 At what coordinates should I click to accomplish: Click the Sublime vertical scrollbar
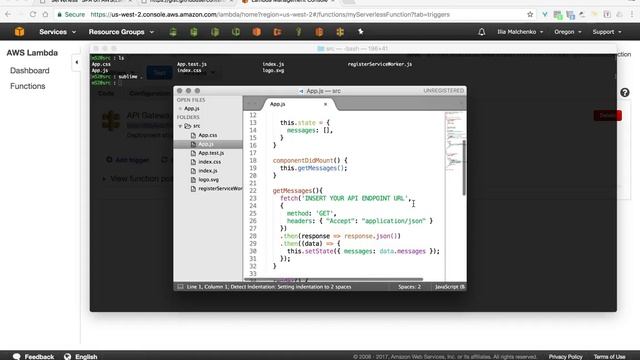[x=464, y=167]
